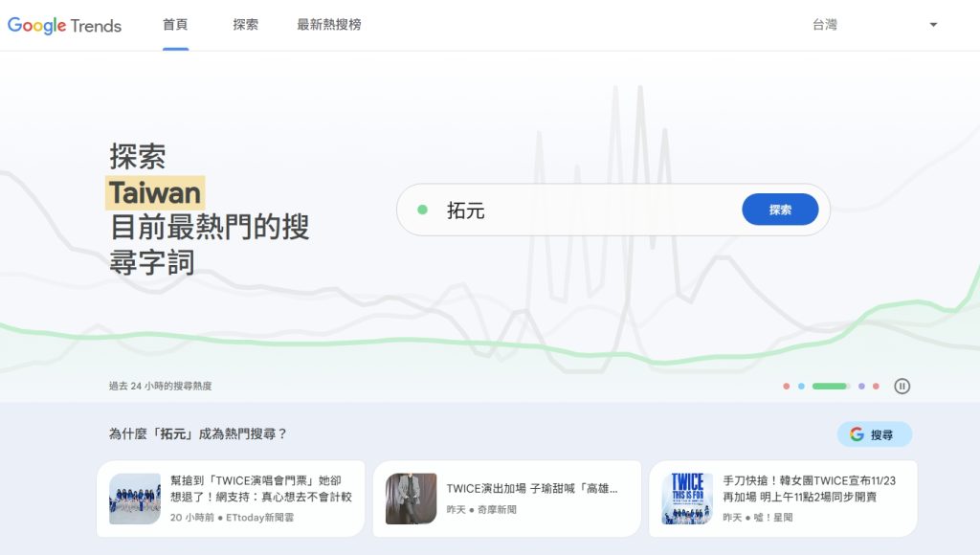Select the purple carousel dot
The image size is (980, 555).
(x=861, y=387)
